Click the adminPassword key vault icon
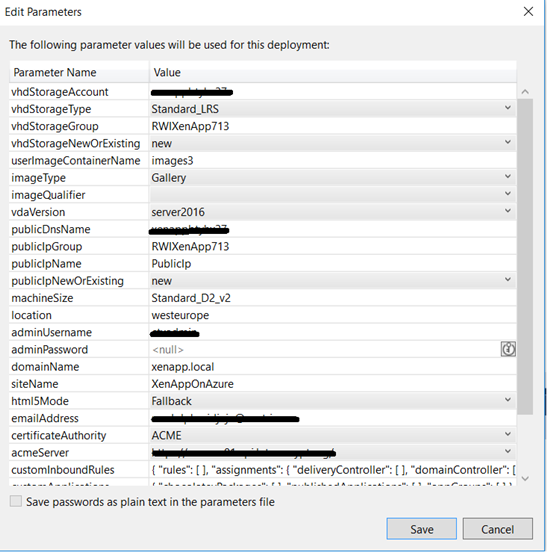The image size is (550, 555). tap(508, 349)
